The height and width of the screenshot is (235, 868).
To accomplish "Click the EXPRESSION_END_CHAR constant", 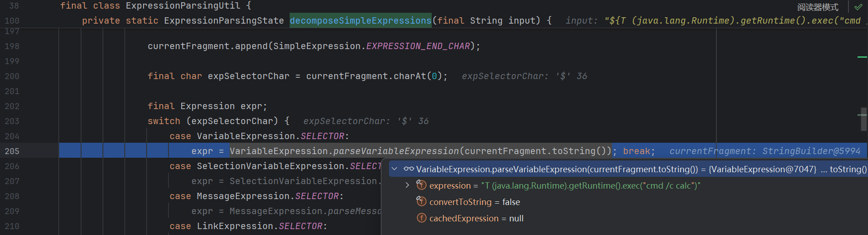I will 418,46.
